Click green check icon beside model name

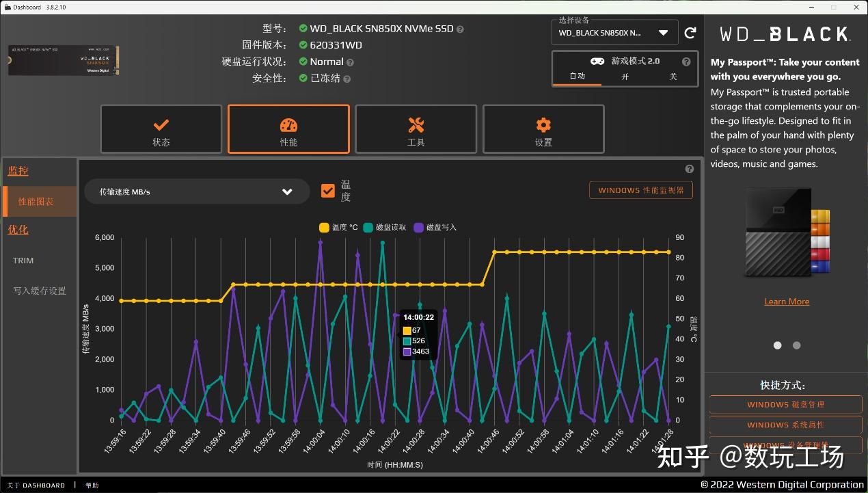click(303, 29)
